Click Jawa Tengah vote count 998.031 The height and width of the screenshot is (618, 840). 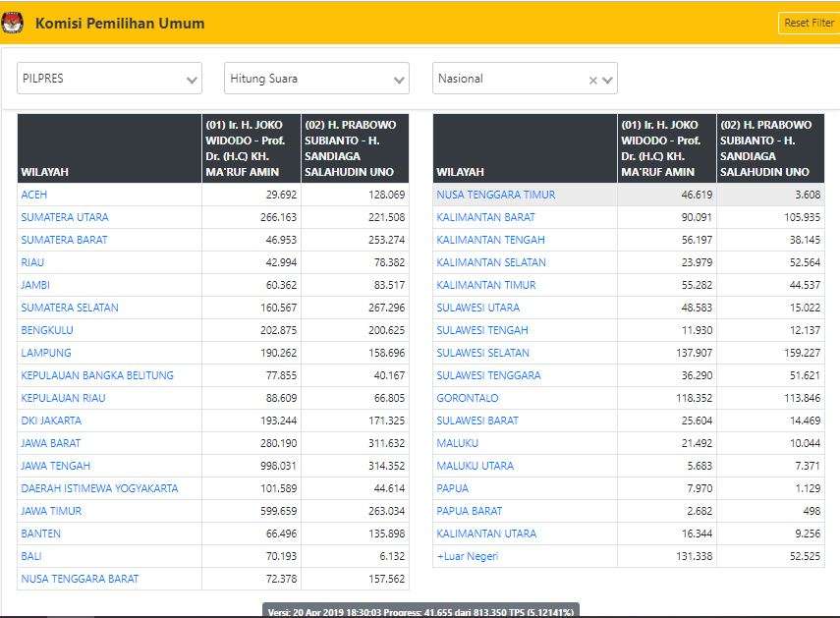pyautogui.click(x=279, y=466)
